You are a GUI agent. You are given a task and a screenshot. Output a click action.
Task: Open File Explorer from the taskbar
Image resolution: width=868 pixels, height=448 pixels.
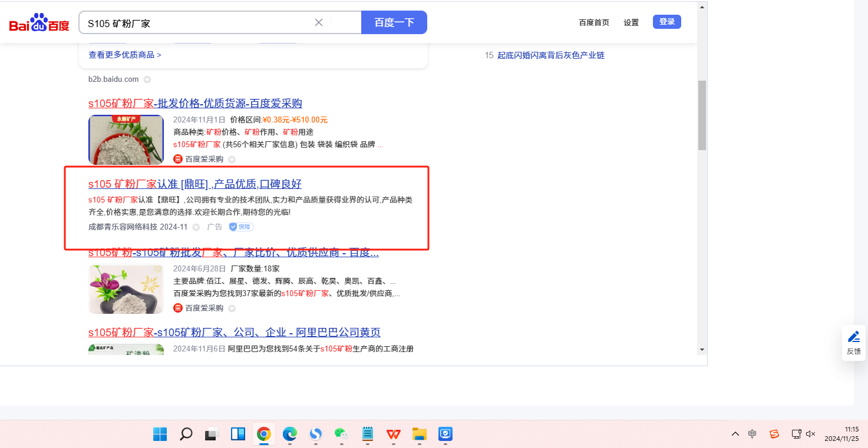pyautogui.click(x=419, y=434)
